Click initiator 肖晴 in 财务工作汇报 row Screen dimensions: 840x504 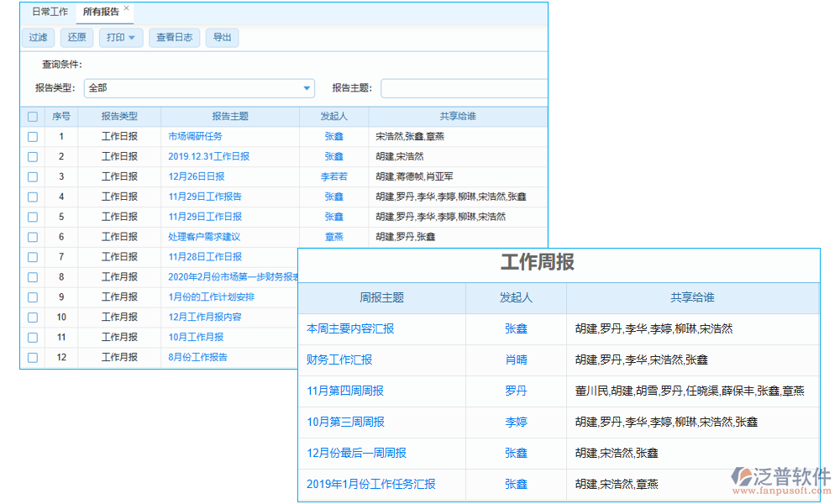pyautogui.click(x=515, y=361)
